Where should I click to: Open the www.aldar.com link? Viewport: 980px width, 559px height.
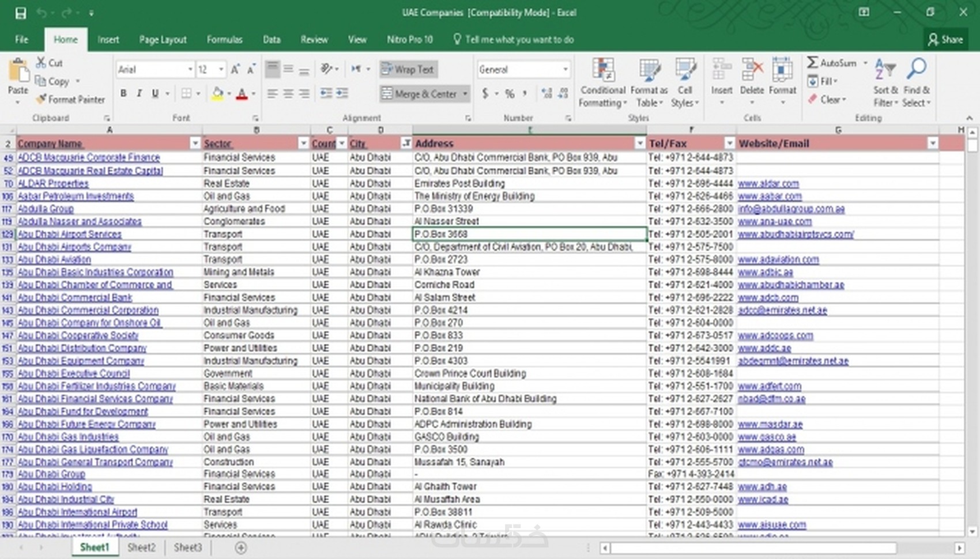(768, 183)
